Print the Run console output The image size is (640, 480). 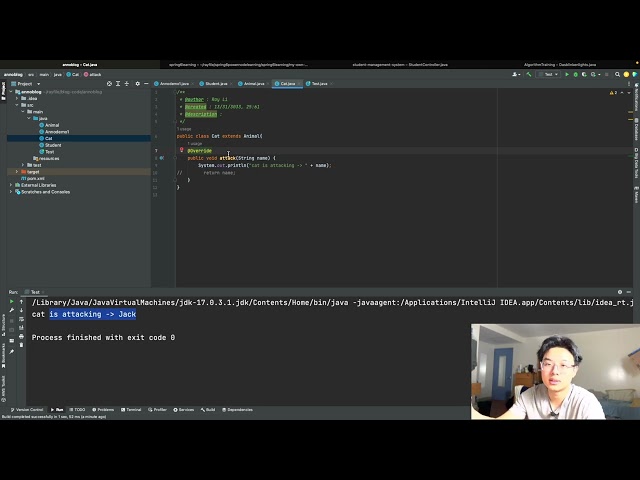click(x=21, y=337)
